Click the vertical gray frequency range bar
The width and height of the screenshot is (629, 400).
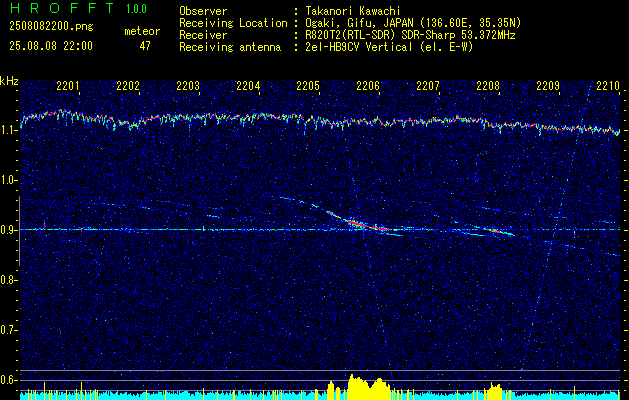(x=19, y=231)
